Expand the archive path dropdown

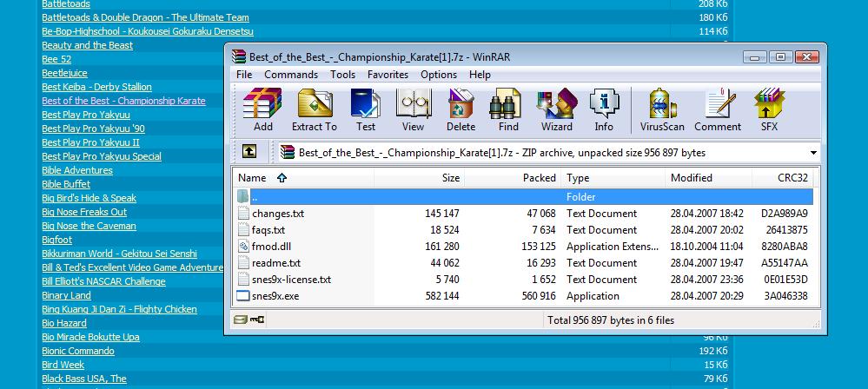[x=813, y=153]
